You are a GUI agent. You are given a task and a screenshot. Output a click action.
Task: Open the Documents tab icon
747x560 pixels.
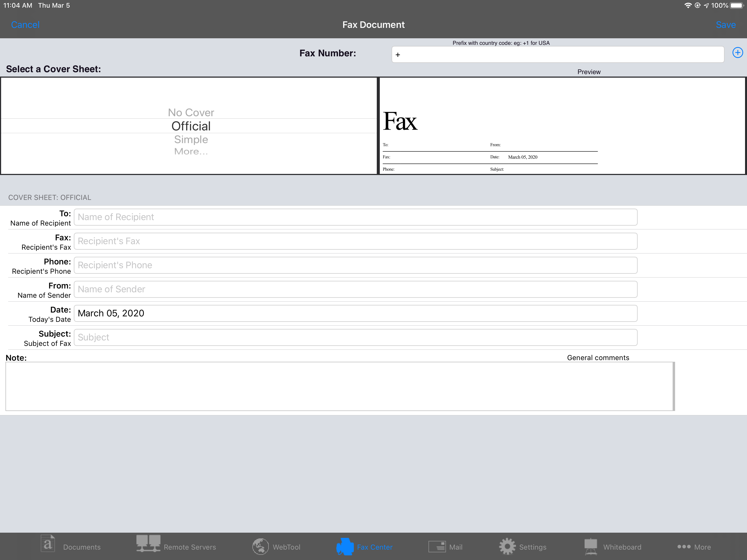(48, 544)
